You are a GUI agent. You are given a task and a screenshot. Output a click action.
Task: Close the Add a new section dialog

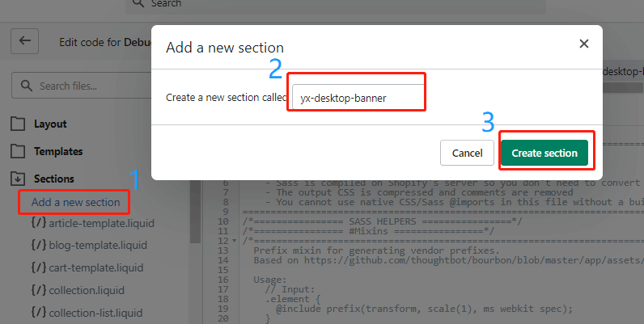583,44
